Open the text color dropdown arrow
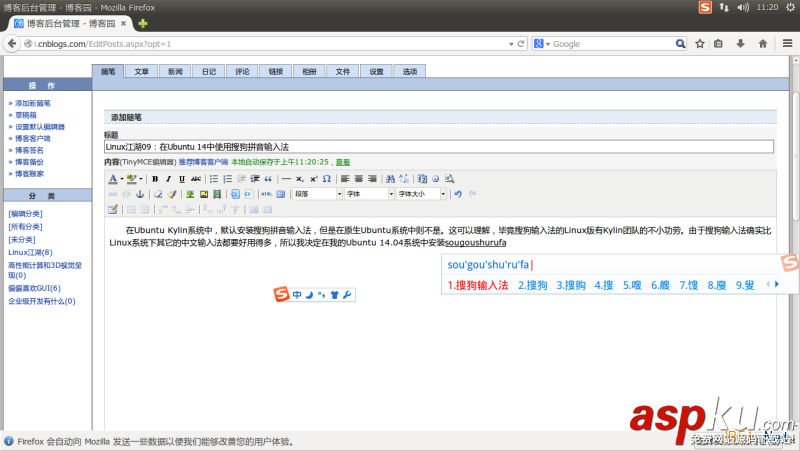This screenshot has width=800, height=451. tap(122, 179)
